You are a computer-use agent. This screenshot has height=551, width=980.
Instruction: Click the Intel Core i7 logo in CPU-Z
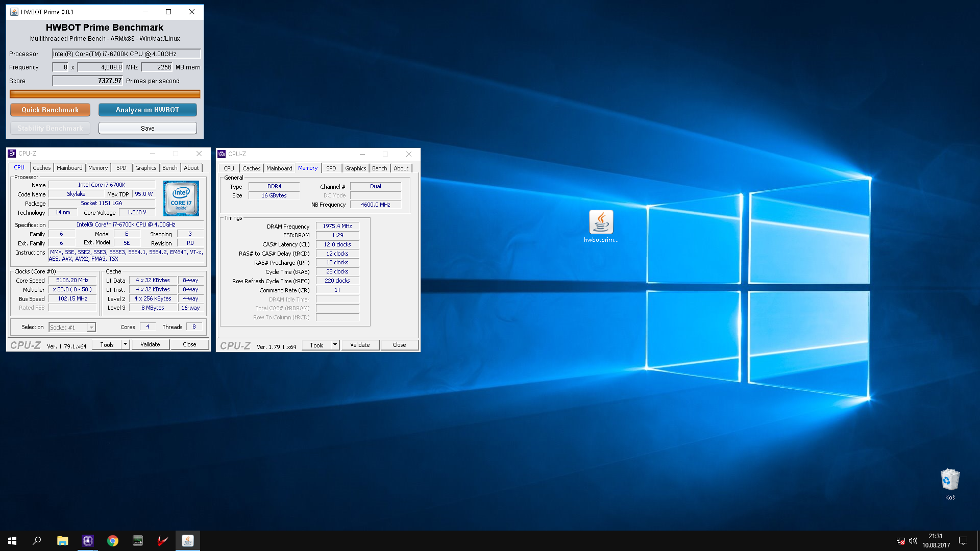pos(181,198)
